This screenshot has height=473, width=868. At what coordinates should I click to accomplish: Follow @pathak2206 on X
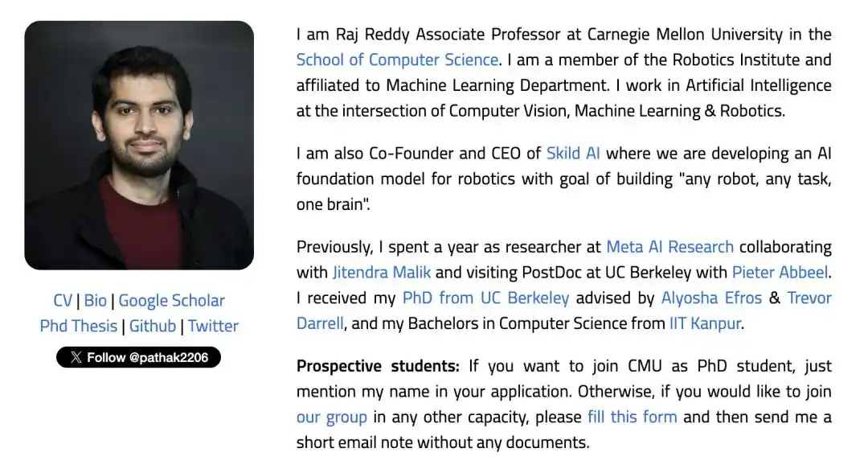pos(138,357)
